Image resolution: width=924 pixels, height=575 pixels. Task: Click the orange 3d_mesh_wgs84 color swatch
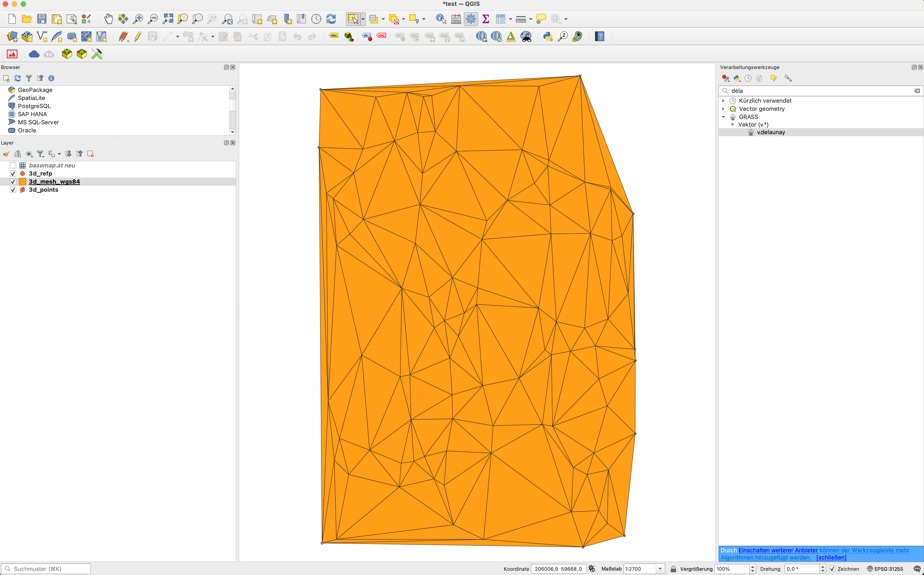(x=22, y=182)
